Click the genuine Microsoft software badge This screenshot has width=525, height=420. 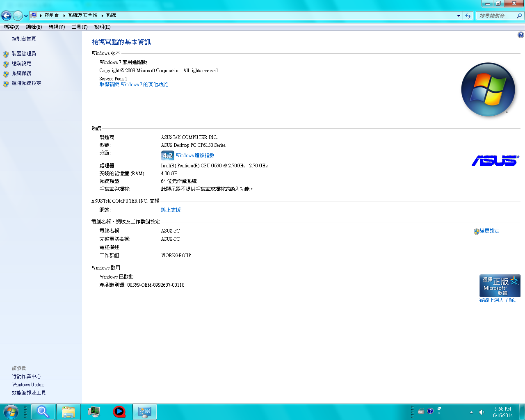500,285
